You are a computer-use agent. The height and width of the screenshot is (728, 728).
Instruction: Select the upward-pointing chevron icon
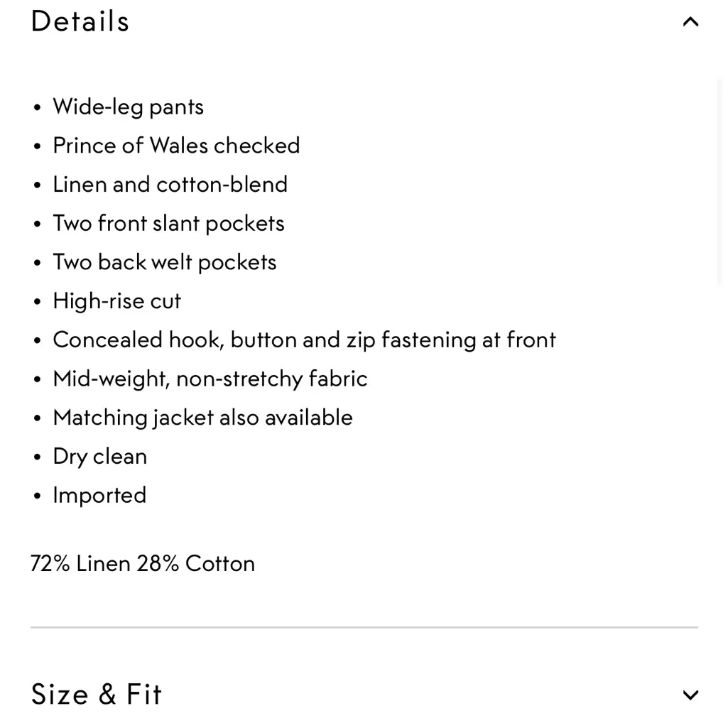[690, 21]
